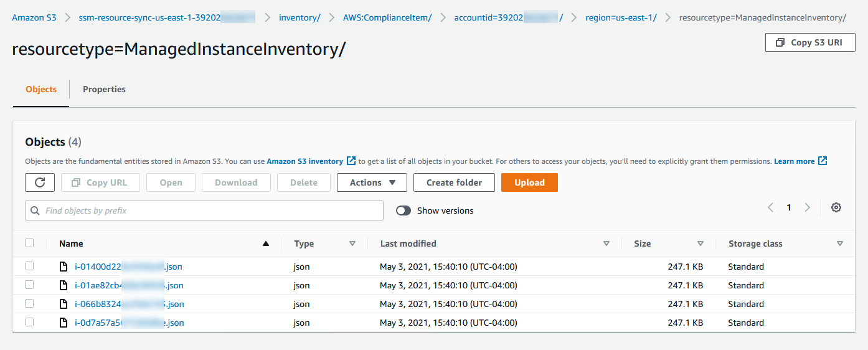Select all objects checkbox in header
This screenshot has height=350, width=868.
29,243
